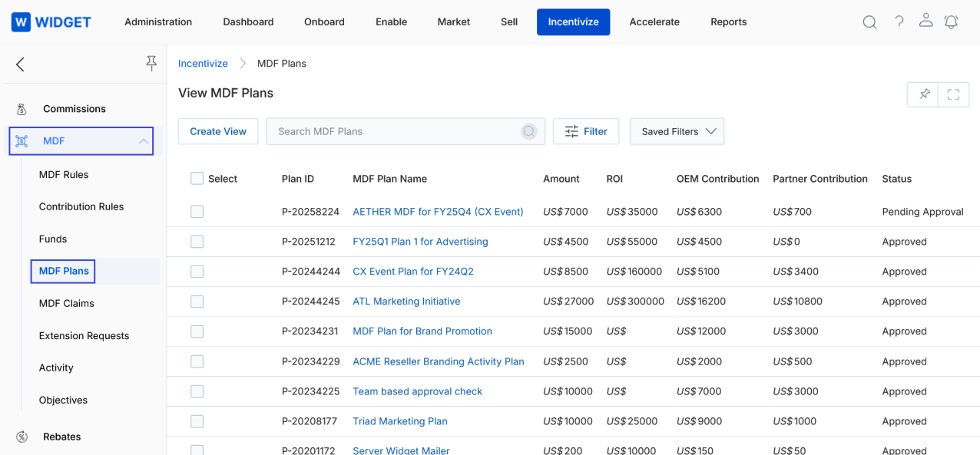This screenshot has height=455, width=980.
Task: Click the MDF Plan Name column header
Action: tap(389, 179)
